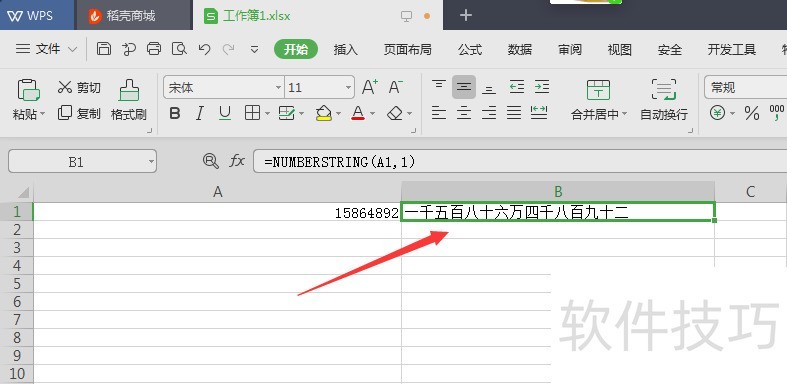Select cell A1 containing 15864892
Screen dimensions: 787x384
(x=217, y=212)
